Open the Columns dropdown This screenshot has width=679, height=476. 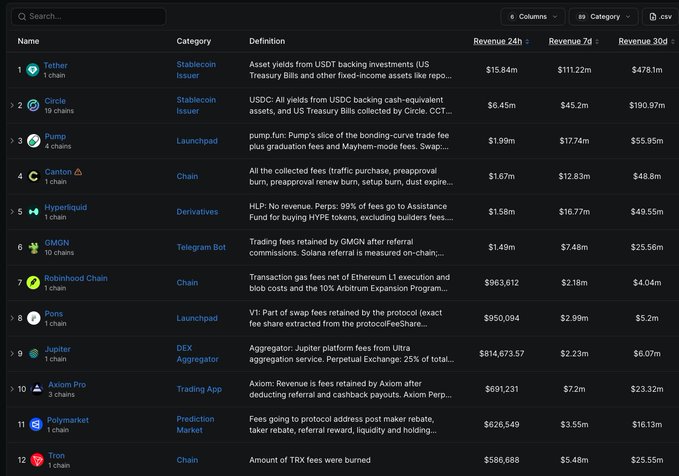[x=533, y=17]
